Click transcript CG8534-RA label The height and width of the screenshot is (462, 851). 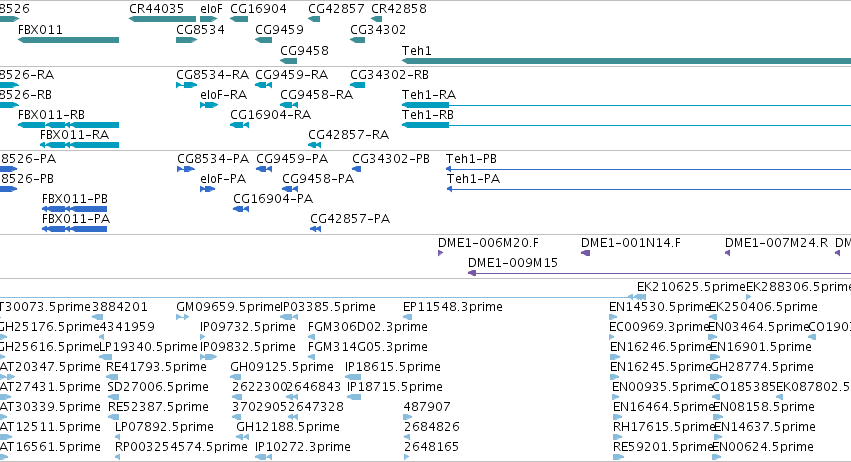tap(213, 75)
